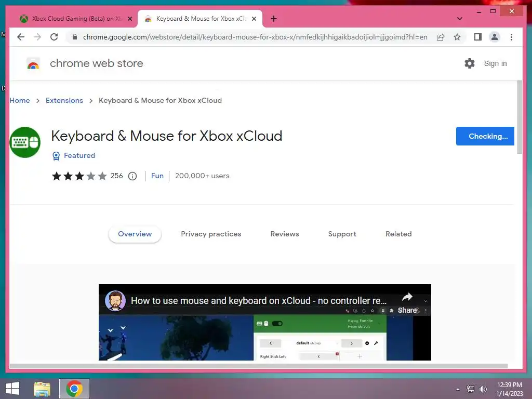The height and width of the screenshot is (399, 532).
Task: Click the 256 ratings count
Action: [x=117, y=176]
